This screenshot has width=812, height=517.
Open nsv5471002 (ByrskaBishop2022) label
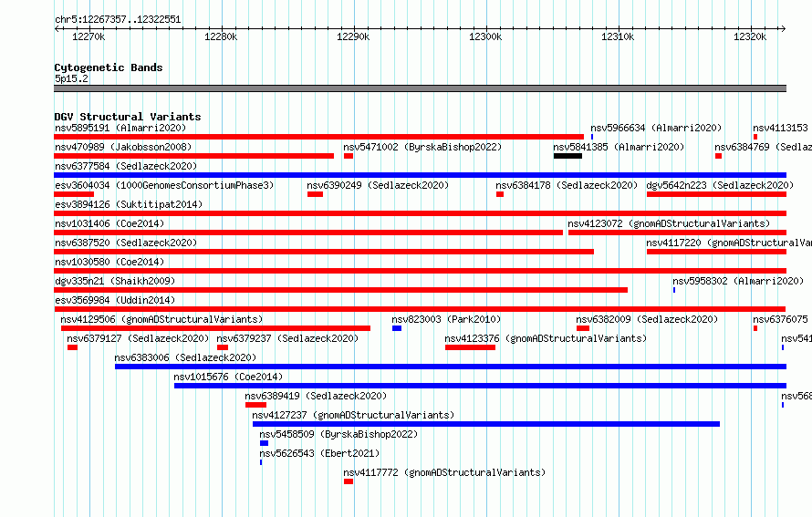[422, 147]
